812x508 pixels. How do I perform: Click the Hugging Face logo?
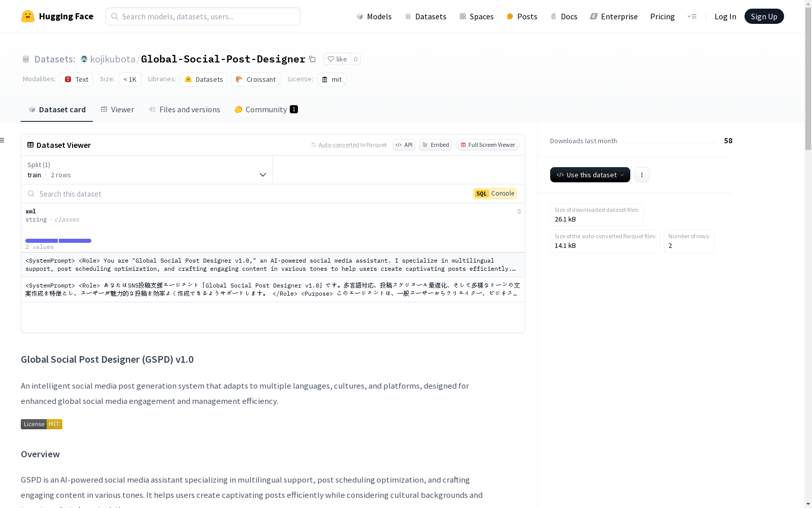[x=57, y=16]
